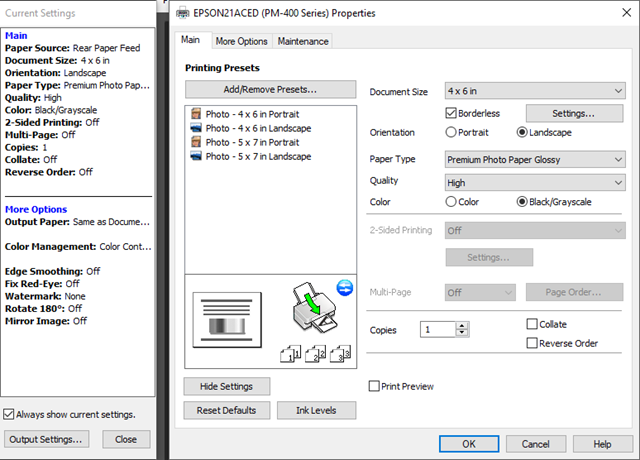Viewport: 640px width, 460px height.
Task: Uncheck the Borderless checkbox
Action: click(451, 113)
